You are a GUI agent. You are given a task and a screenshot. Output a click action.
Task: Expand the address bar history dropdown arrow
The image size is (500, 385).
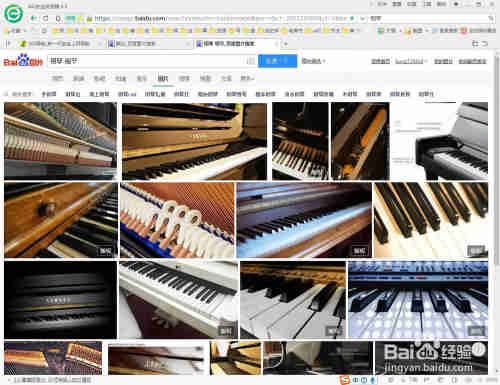[x=362, y=19]
